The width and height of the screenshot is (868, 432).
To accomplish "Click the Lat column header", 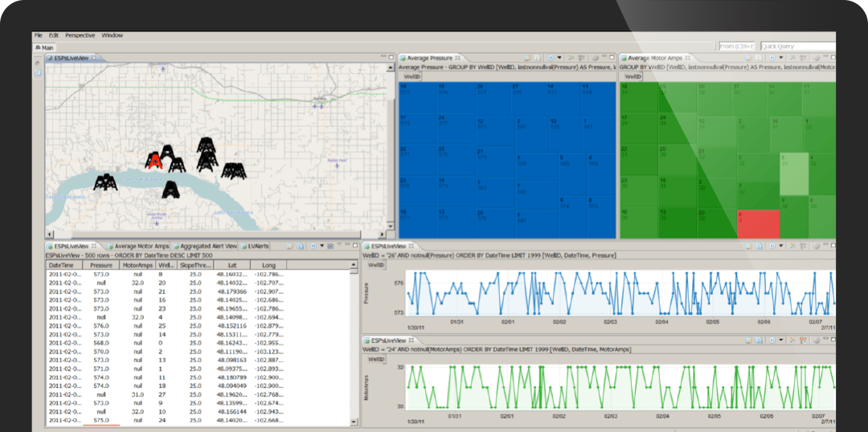I will click(232, 266).
